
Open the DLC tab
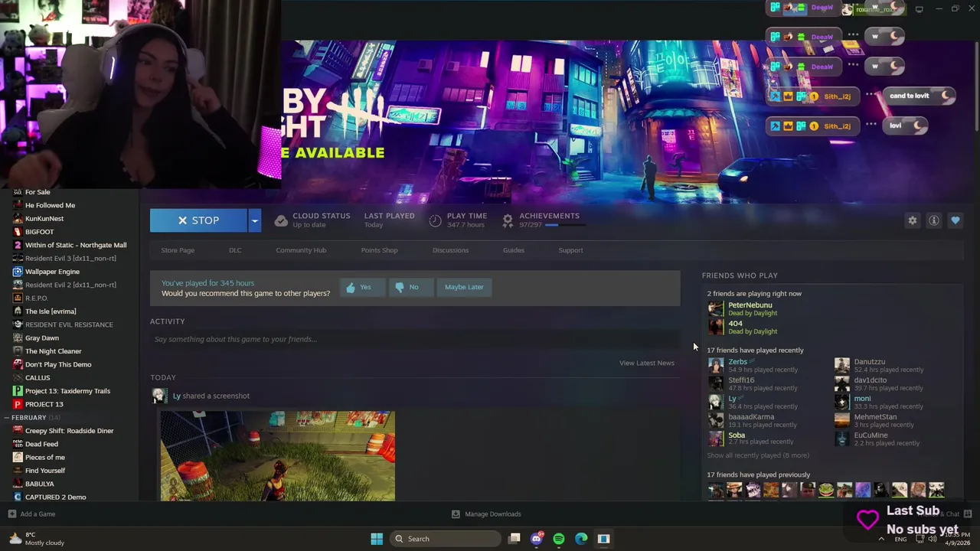click(x=235, y=250)
